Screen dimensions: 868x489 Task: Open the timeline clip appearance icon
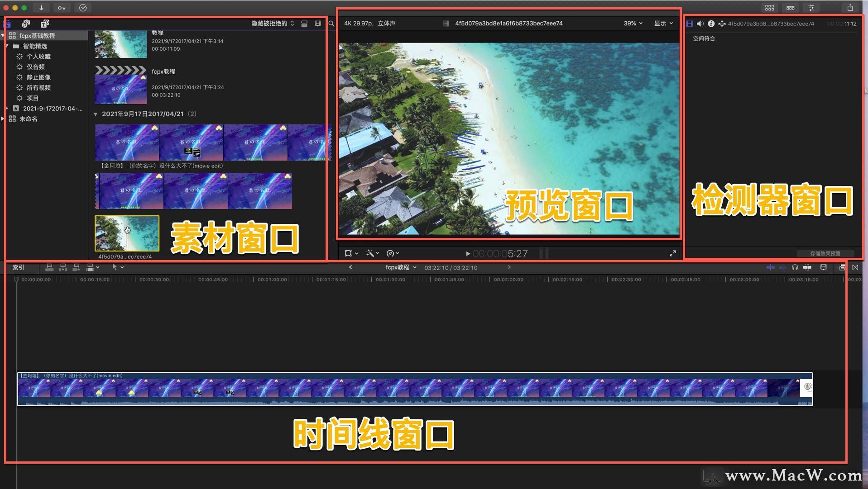pos(824,267)
